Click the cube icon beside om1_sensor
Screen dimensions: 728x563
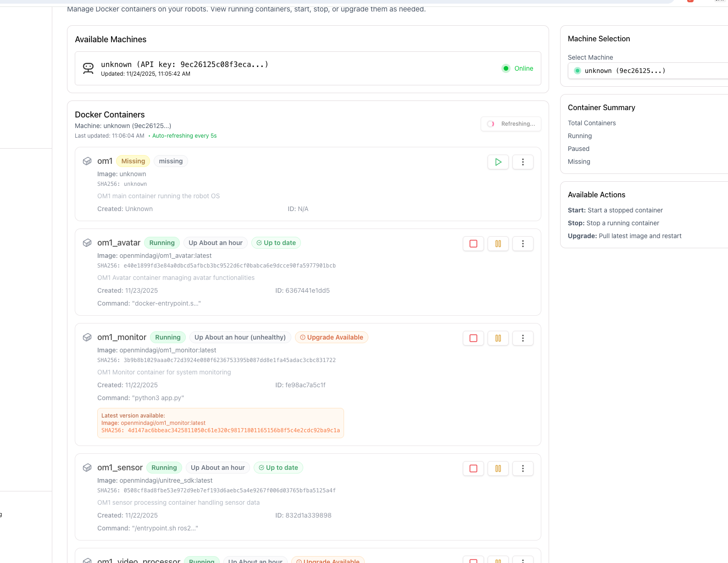tap(87, 468)
